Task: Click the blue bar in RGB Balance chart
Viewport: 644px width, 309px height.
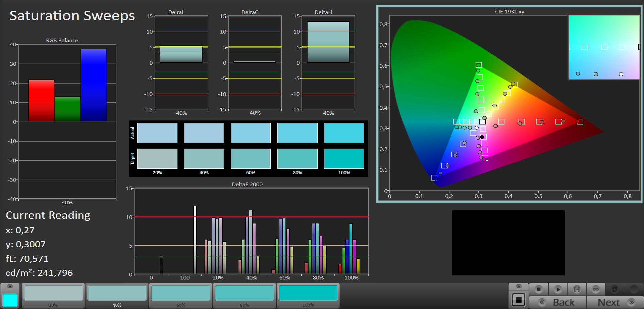Action: [x=94, y=85]
